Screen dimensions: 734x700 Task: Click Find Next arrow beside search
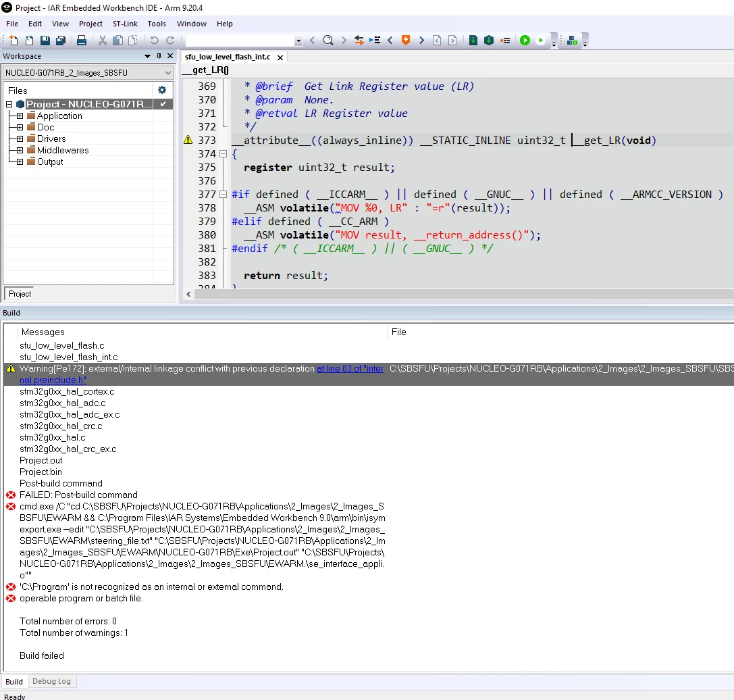(x=344, y=41)
